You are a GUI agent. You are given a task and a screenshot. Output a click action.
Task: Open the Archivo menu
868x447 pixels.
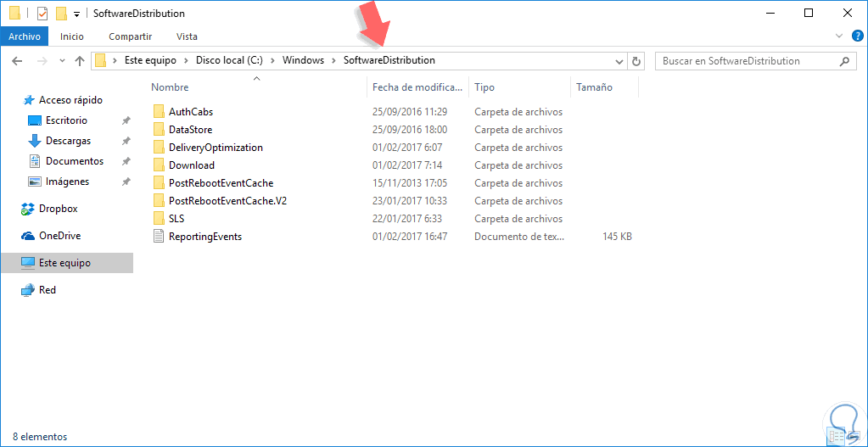click(25, 36)
